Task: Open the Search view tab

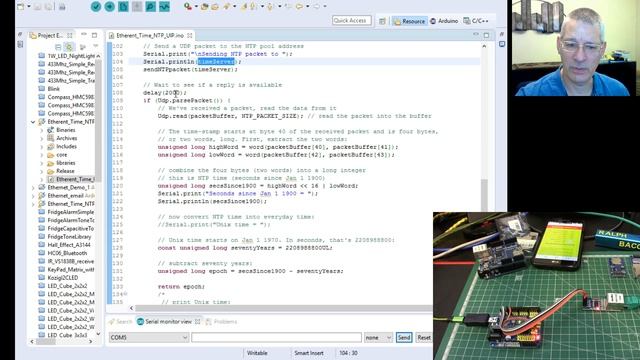Action: [120, 322]
